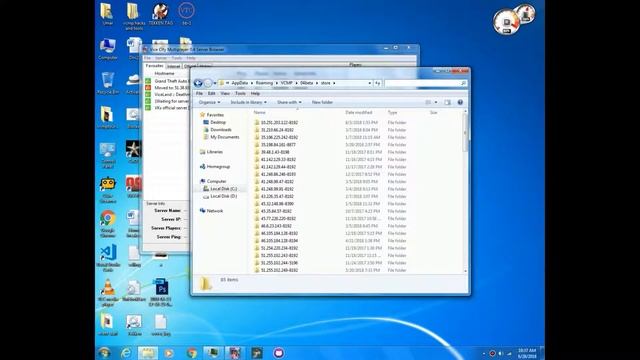Open Explorer's Tools menu
Screen dimensions: 640x360
point(240,93)
